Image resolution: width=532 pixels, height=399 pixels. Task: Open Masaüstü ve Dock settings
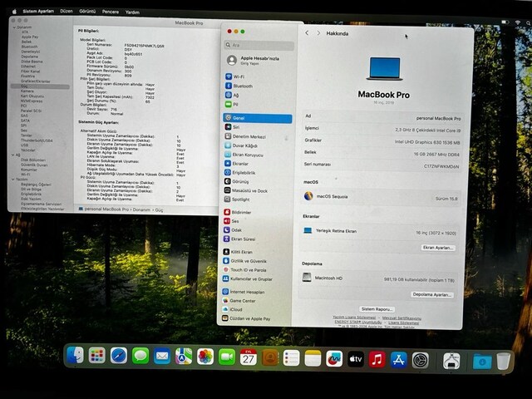coord(246,190)
